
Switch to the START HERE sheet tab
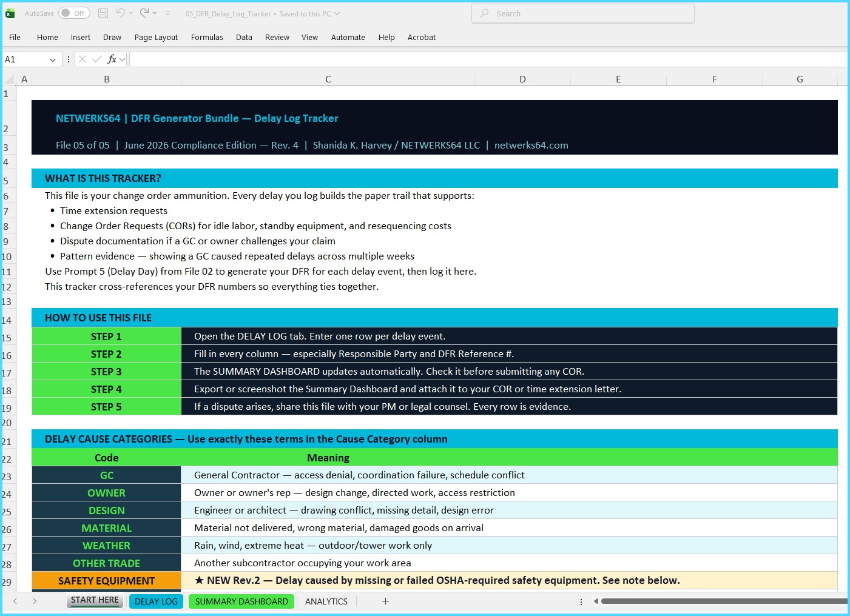(95, 601)
